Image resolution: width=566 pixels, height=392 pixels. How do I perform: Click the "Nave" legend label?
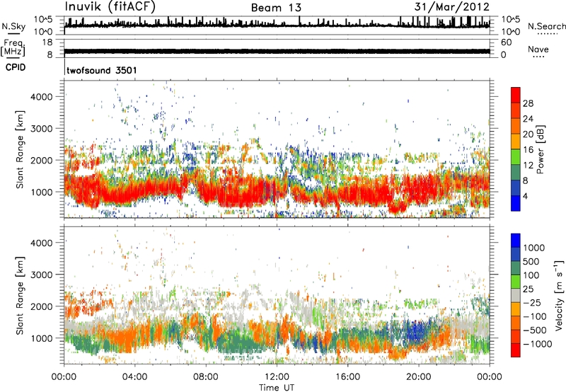pyautogui.click(x=538, y=49)
